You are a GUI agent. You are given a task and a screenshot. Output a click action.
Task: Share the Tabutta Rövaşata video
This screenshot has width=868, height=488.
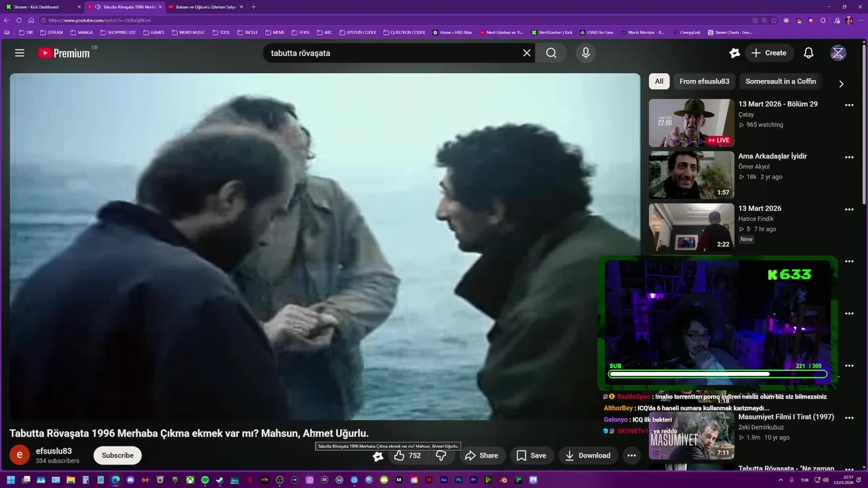481,455
